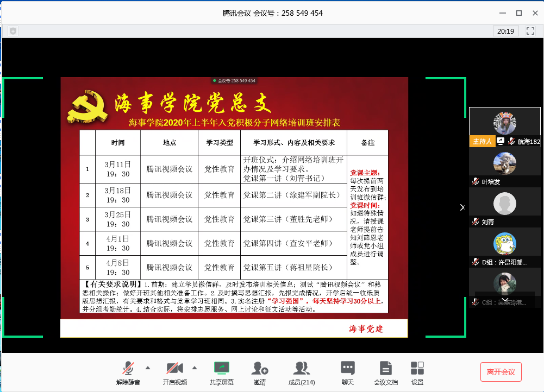Click 党课第五讲（蒋祖星院长）cell
This screenshot has height=392, width=544.
[293, 267]
